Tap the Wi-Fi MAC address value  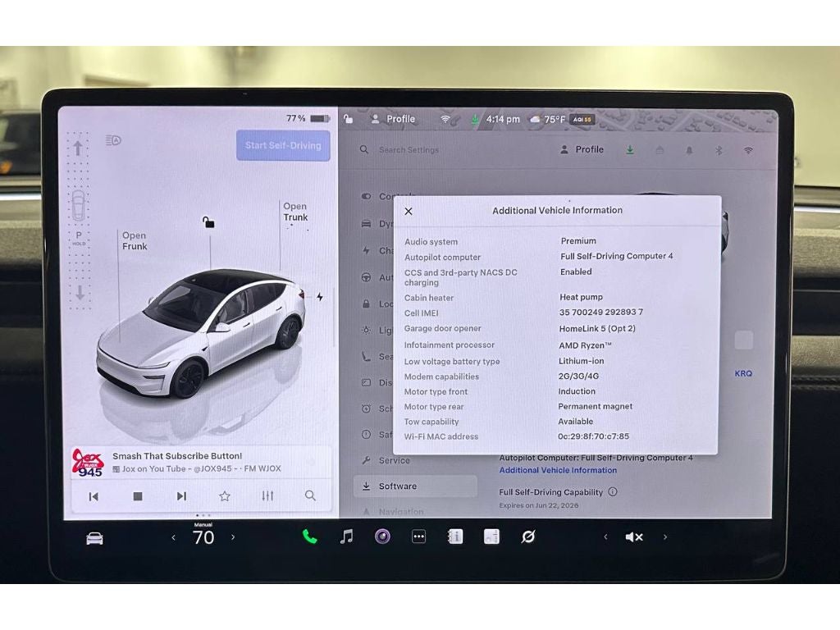(x=594, y=436)
